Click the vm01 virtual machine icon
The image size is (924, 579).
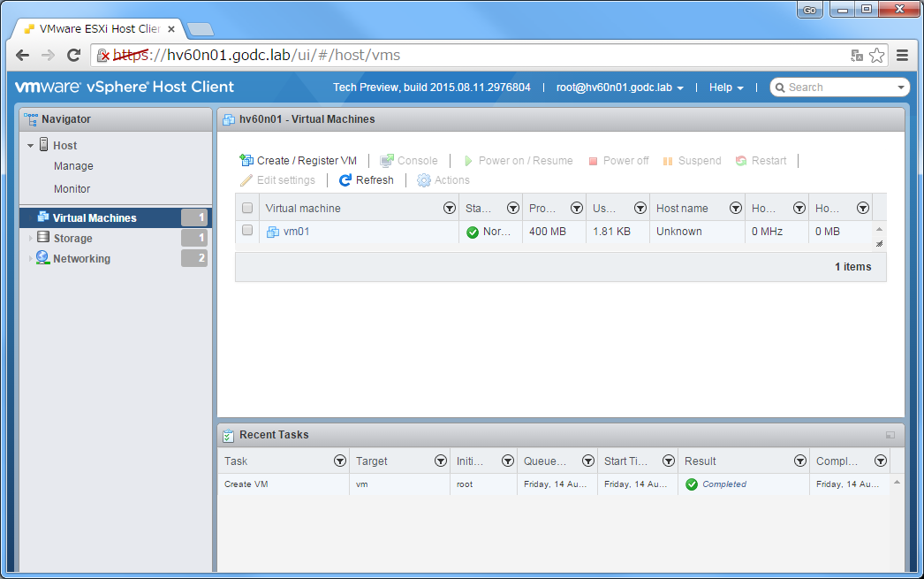273,232
